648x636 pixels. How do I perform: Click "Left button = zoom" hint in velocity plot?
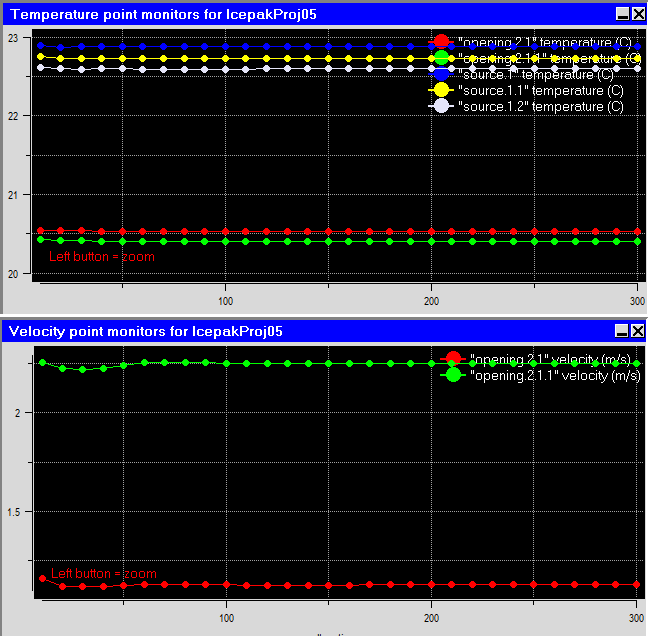104,574
